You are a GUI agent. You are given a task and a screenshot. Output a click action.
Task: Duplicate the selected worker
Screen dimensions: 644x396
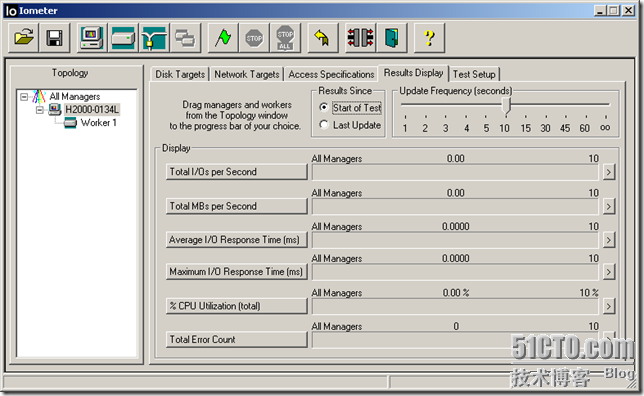pos(185,38)
